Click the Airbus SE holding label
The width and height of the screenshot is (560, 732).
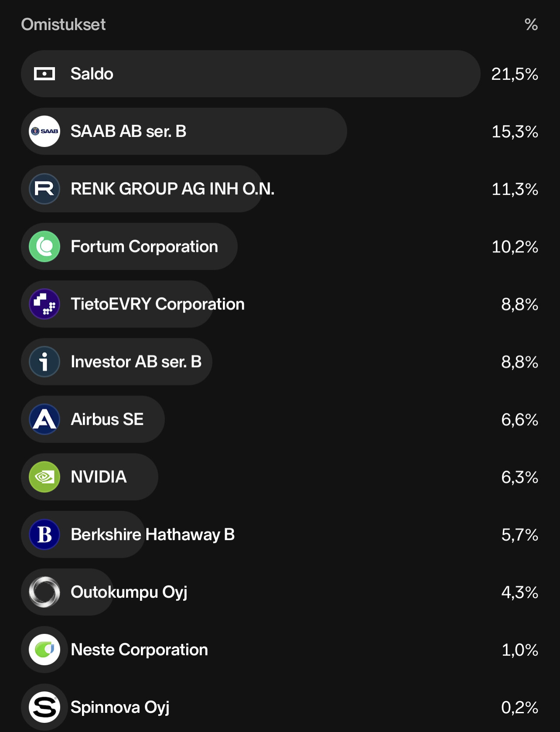coord(107,419)
